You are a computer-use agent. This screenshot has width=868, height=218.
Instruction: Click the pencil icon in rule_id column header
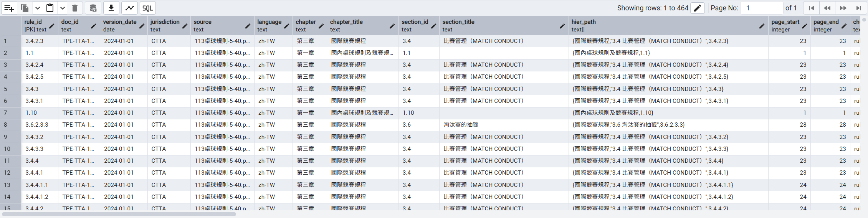point(52,26)
